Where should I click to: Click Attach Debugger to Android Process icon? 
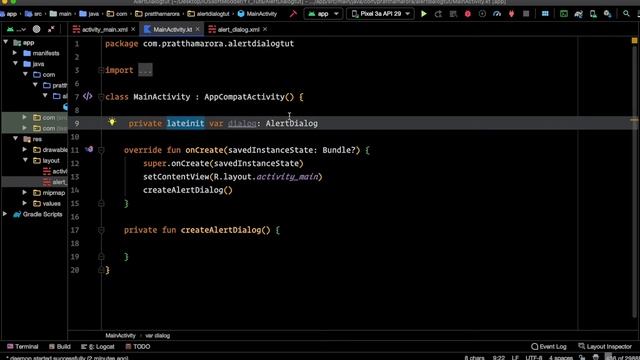pyautogui.click(x=511, y=14)
